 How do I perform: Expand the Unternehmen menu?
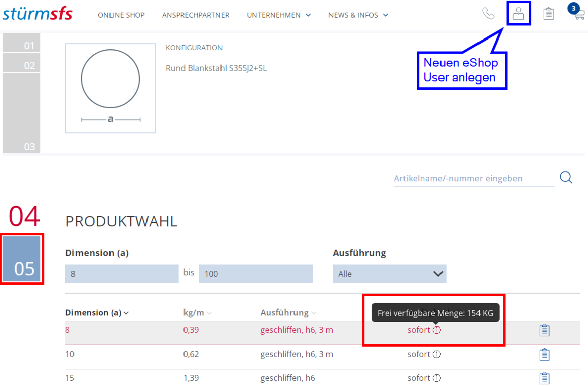[279, 15]
